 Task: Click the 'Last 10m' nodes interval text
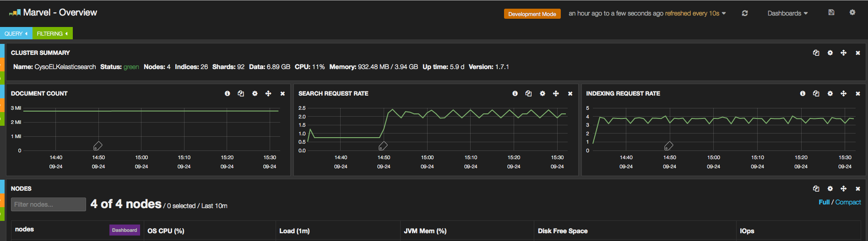click(x=214, y=206)
